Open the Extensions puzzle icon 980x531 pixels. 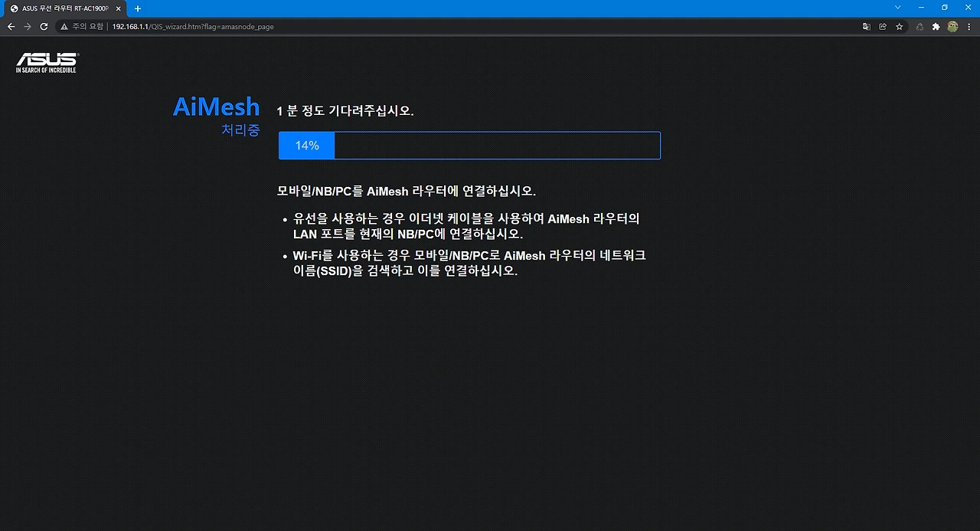point(936,26)
